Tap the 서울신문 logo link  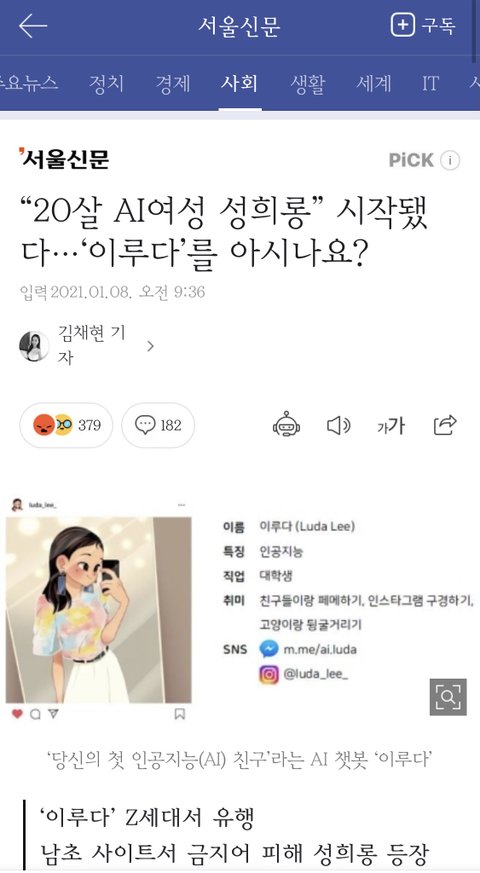tap(63, 159)
